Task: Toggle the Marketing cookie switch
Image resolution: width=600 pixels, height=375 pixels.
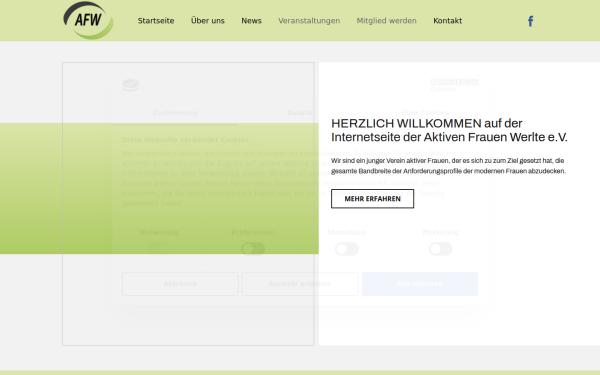Action: tap(440, 249)
